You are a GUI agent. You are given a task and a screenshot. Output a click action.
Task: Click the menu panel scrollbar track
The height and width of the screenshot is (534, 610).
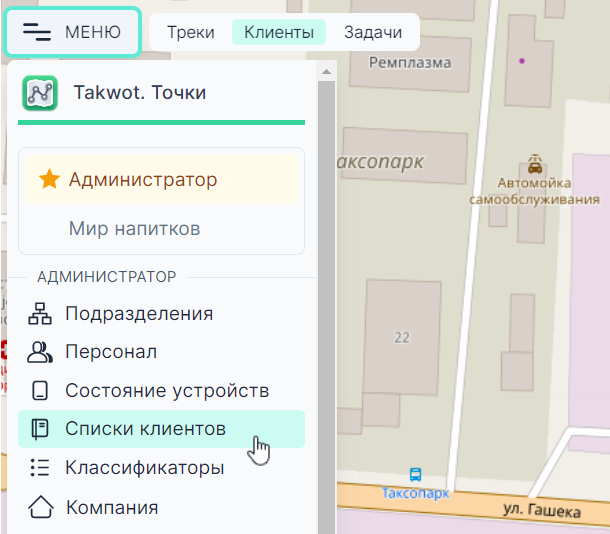pos(326,307)
